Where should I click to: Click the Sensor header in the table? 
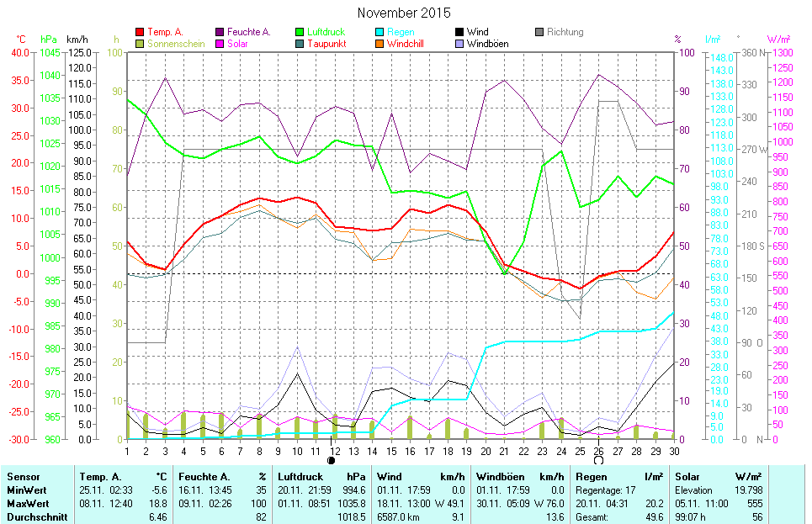(24, 477)
